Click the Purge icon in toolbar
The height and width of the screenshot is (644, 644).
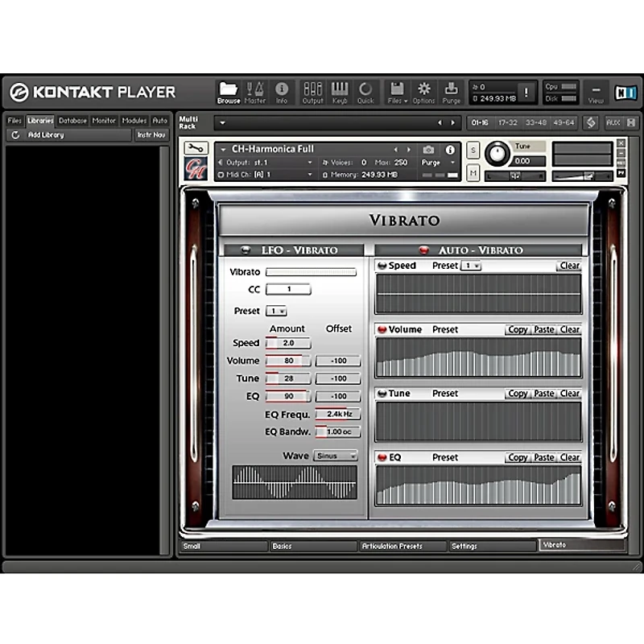point(452,90)
